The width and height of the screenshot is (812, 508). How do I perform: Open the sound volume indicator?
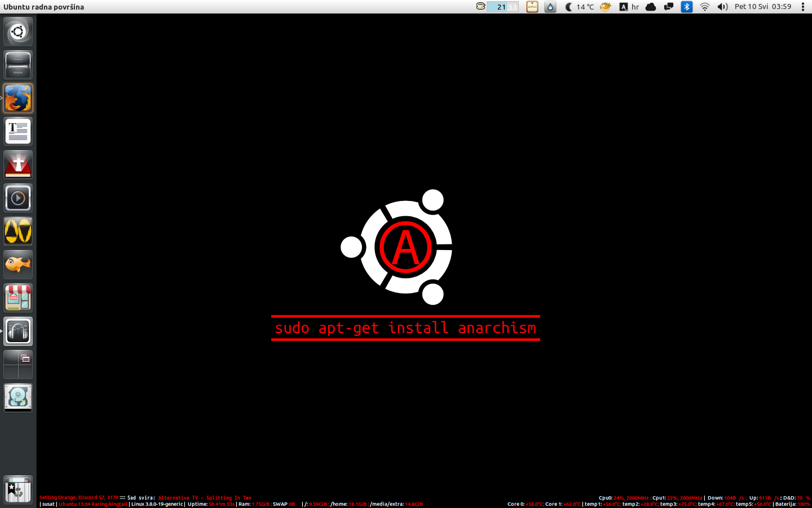pos(722,7)
